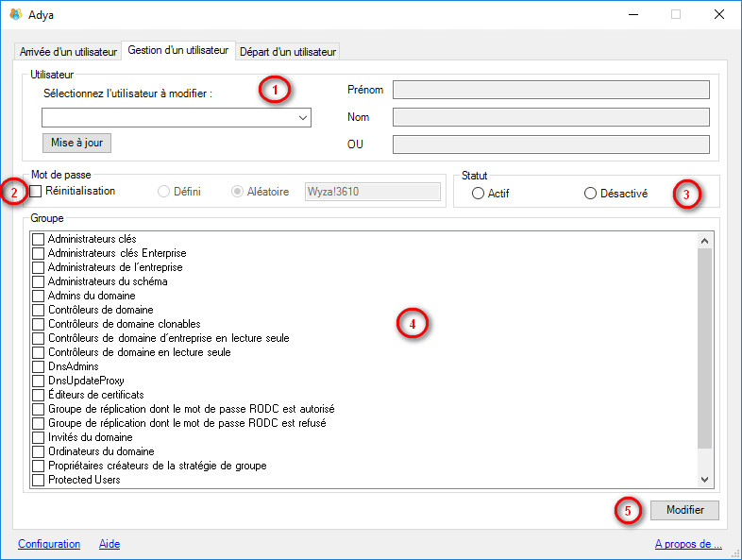
Task: Choose the Actif status radio button
Action: coord(478,194)
